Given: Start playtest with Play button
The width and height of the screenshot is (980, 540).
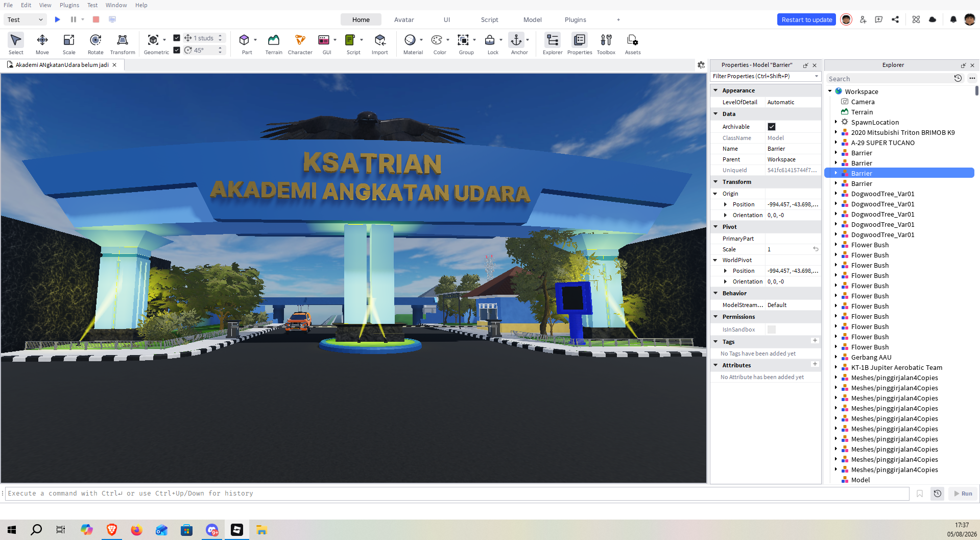Looking at the screenshot, I should point(57,19).
